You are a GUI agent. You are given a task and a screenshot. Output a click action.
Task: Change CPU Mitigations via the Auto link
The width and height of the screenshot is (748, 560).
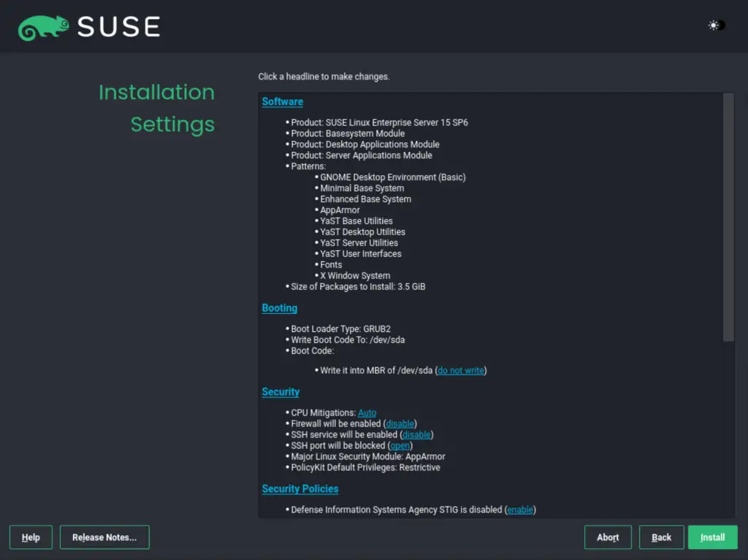pyautogui.click(x=367, y=413)
